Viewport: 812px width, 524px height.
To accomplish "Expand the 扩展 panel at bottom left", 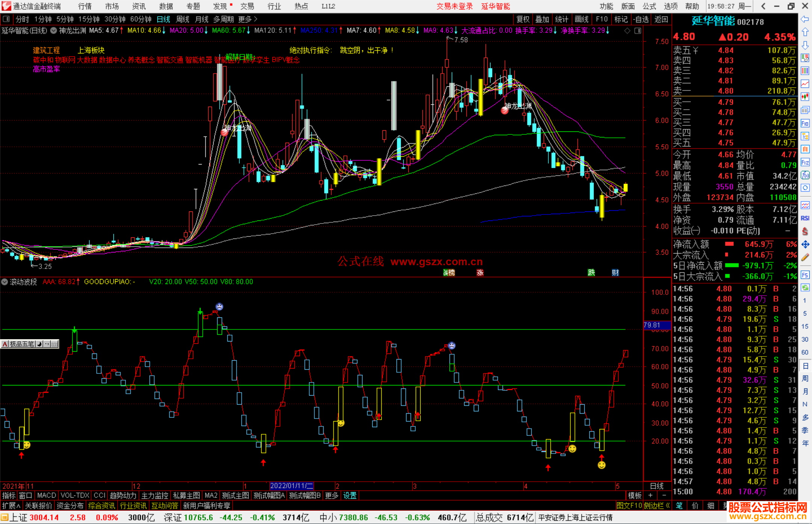I will 11,506.
